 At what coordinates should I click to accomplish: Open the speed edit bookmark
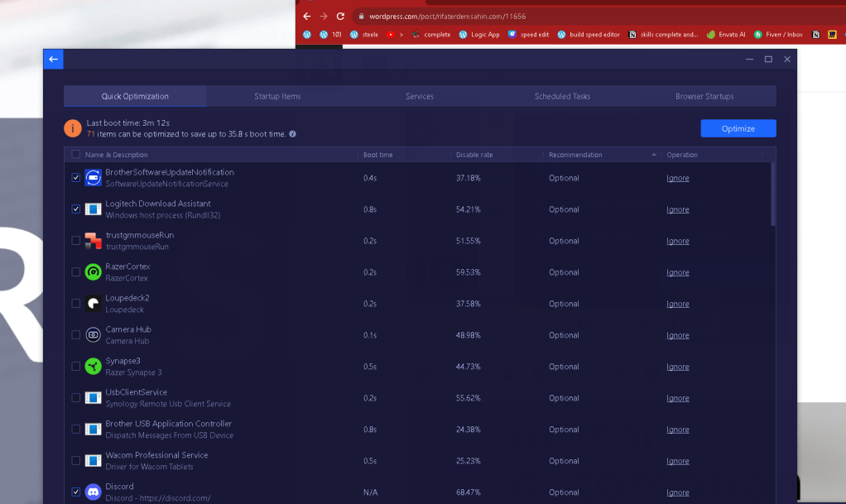(x=528, y=35)
